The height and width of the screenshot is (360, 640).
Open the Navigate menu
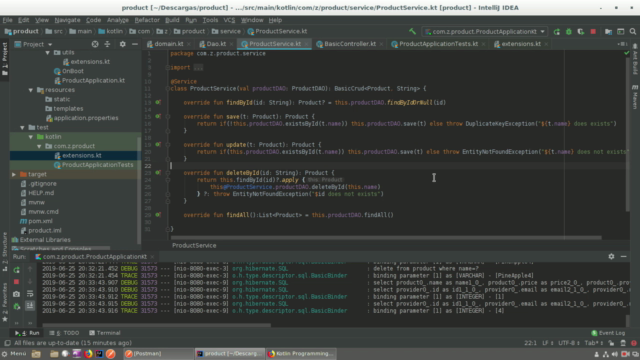[x=67, y=20]
